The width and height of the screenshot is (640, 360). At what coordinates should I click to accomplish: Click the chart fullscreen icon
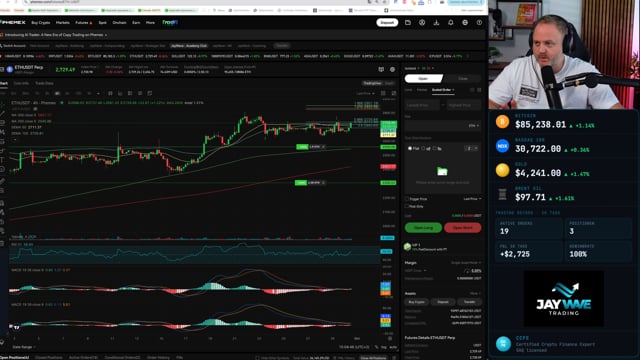pos(394,93)
